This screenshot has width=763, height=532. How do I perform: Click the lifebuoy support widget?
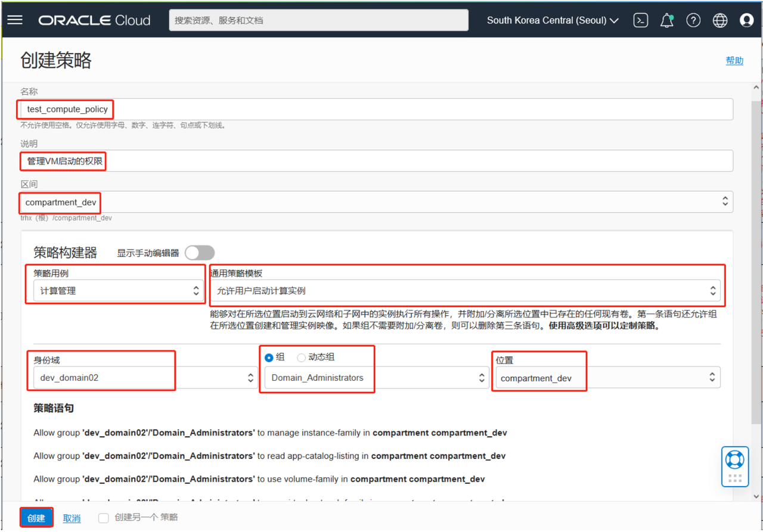[x=734, y=460]
